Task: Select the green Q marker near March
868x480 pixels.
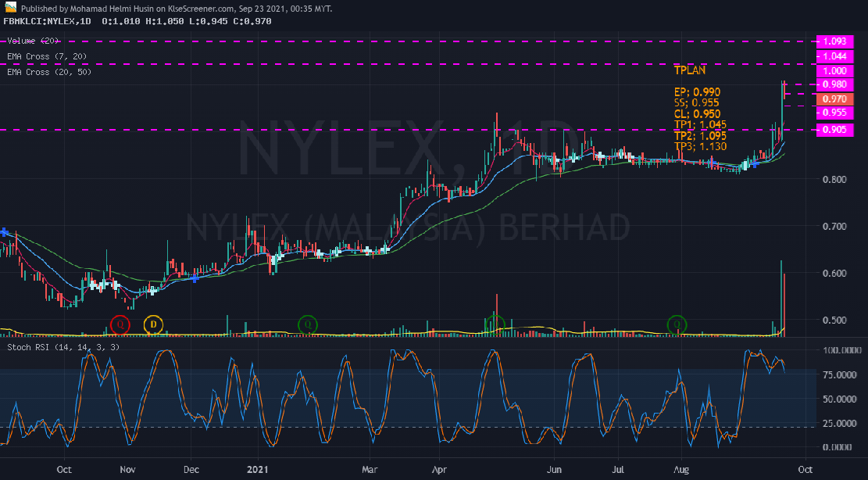Action: pos(309,324)
